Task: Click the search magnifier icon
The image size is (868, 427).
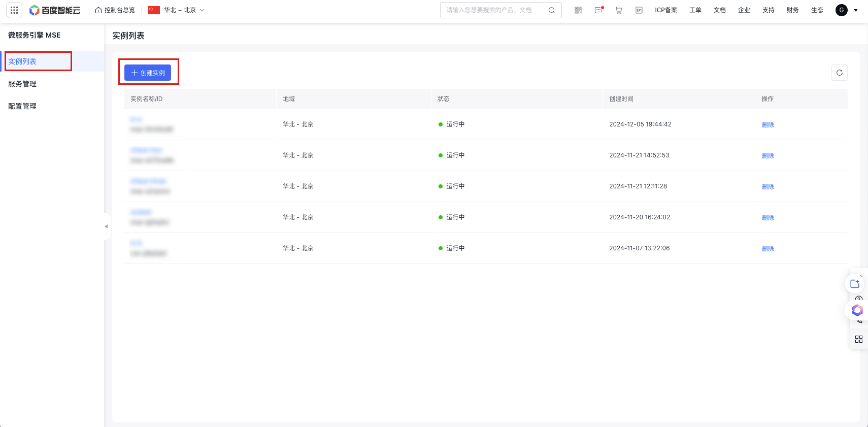Action: (x=552, y=10)
